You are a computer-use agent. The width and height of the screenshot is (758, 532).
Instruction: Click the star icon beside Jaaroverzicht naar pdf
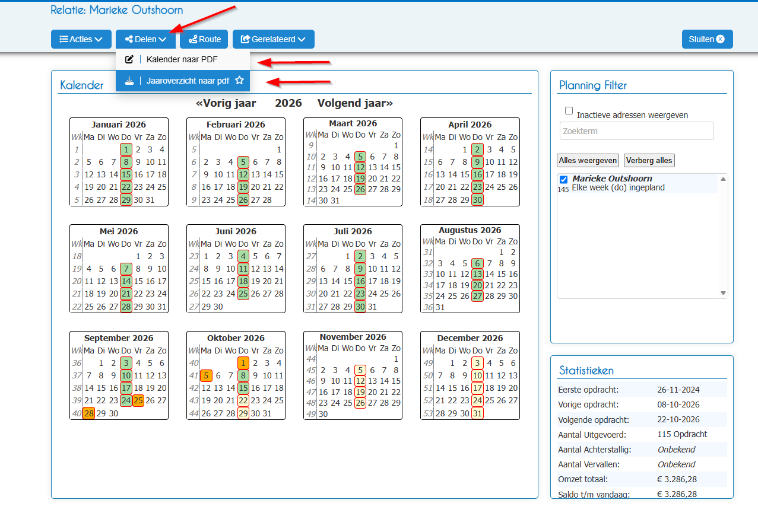[239, 81]
